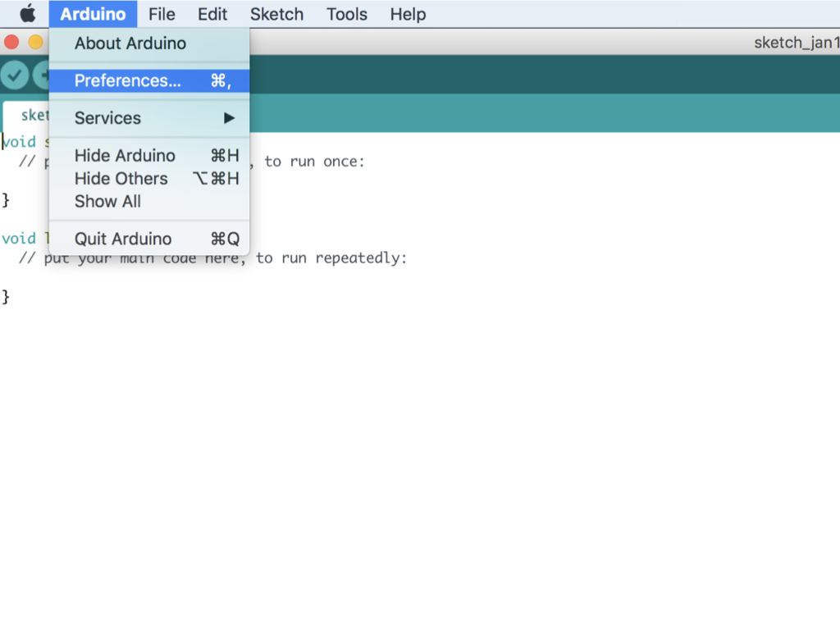The height and width of the screenshot is (630, 840).
Task: Close the Arduino window with red button
Action: [11, 42]
